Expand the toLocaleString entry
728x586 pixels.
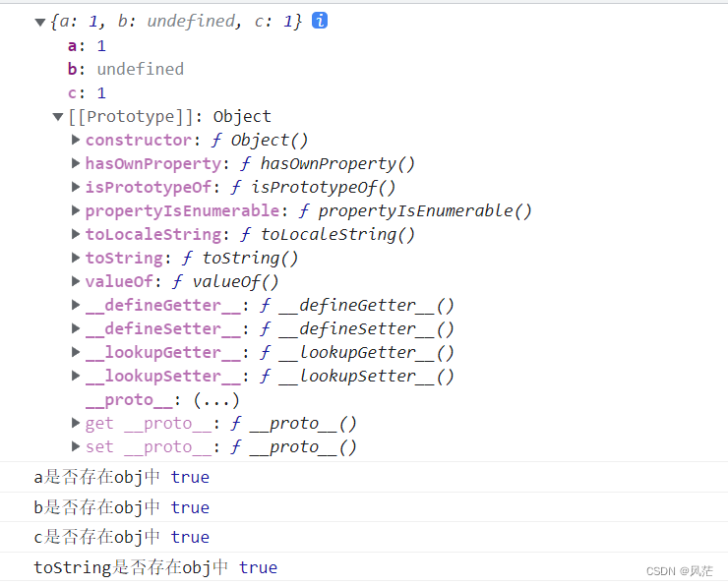click(76, 234)
